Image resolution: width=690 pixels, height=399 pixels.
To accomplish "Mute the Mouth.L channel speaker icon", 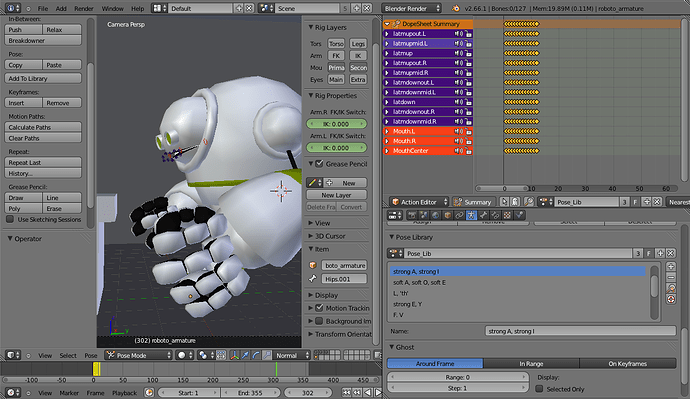I will tap(458, 131).
